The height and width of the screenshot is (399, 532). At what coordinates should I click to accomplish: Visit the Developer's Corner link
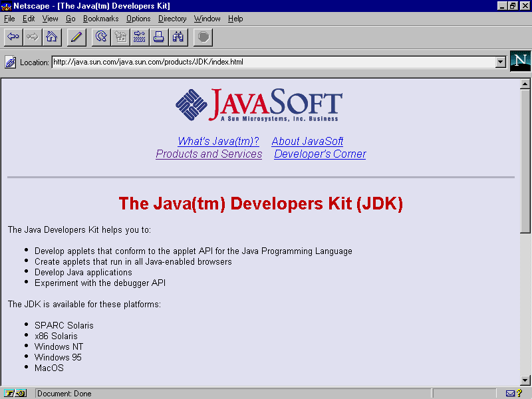pos(320,154)
